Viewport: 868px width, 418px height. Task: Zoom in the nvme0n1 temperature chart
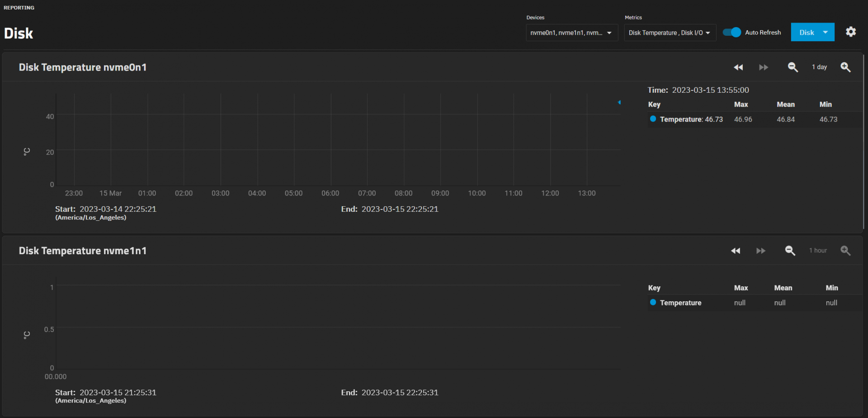845,67
